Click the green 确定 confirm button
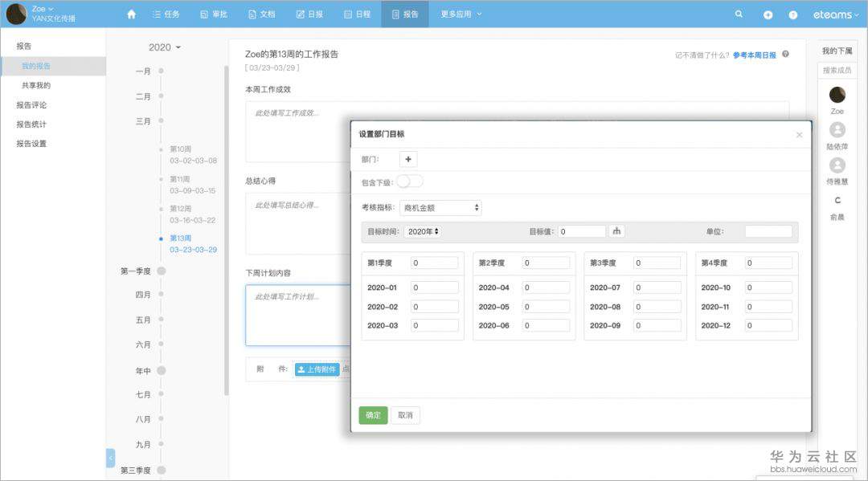Viewport: 868px width, 481px height. click(373, 415)
